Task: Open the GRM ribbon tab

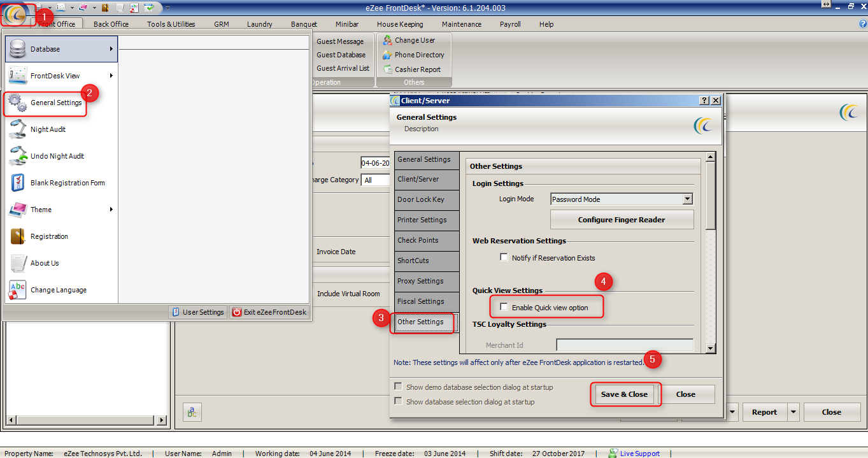Action: pos(222,24)
